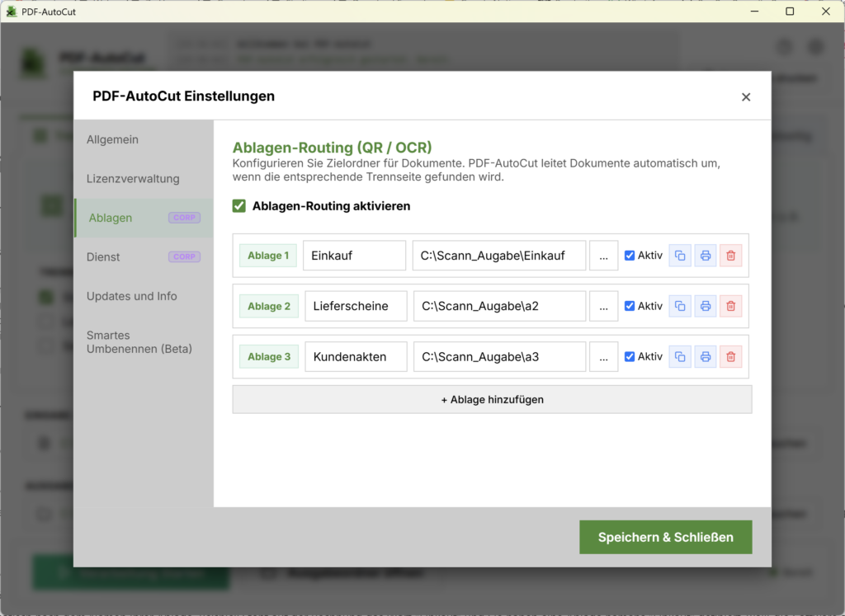Click the Ablagen-Routing (QR / OCR) heading
This screenshot has height=616, width=845.
click(332, 148)
